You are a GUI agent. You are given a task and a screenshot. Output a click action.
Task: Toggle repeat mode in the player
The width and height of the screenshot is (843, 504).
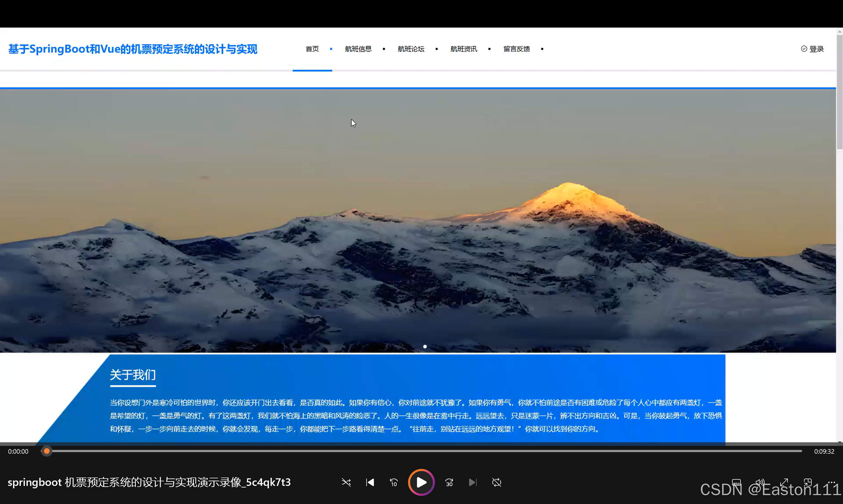496,482
